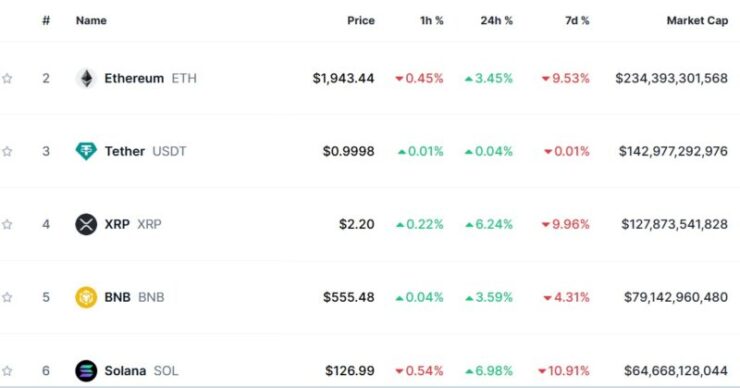Open the Tether USDT name link
This screenshot has height=388, width=740.
145,152
